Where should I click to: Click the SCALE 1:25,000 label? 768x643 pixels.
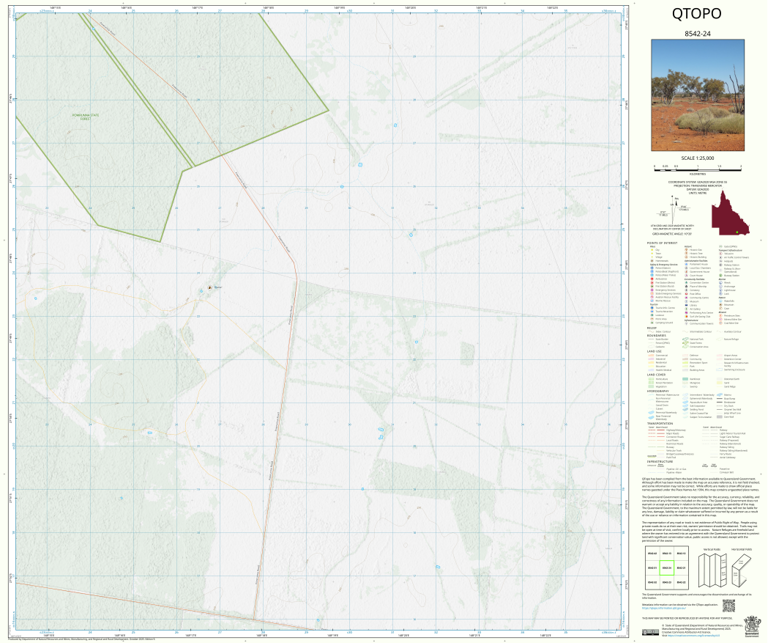pyautogui.click(x=697, y=158)
